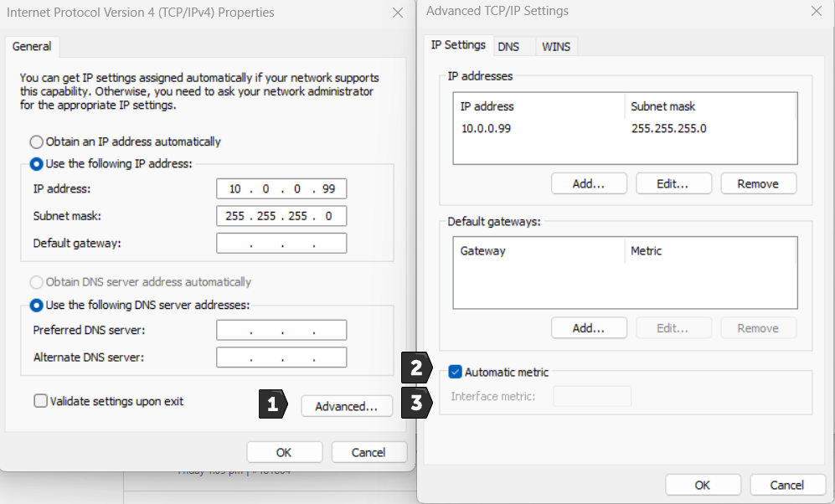Enable Validate settings upon exit checkbox
This screenshot has width=835, height=504.
tap(40, 401)
